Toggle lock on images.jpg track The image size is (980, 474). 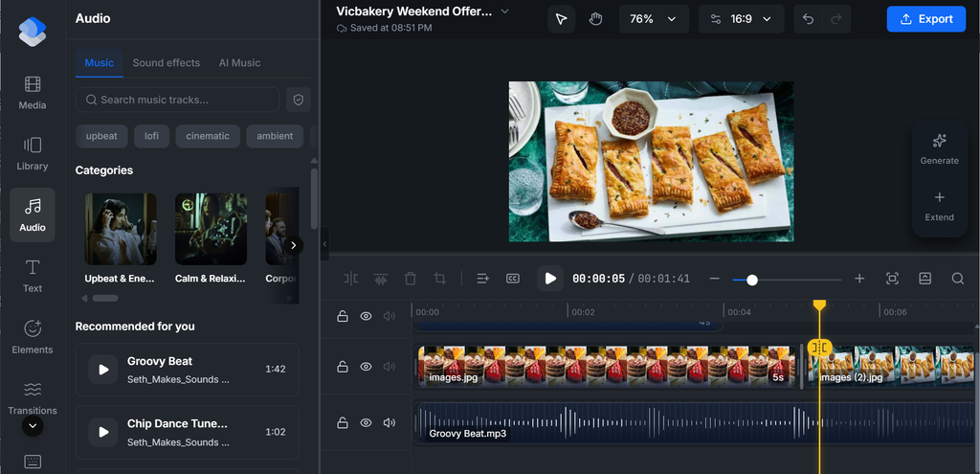coord(343,367)
